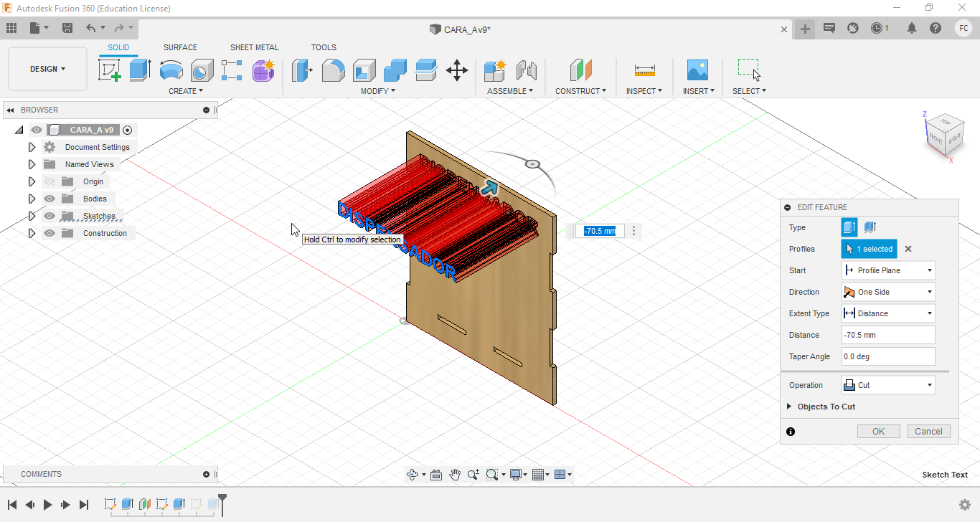Hide the Bodies folder via eye icon
The height and width of the screenshot is (522, 980).
click(x=50, y=199)
